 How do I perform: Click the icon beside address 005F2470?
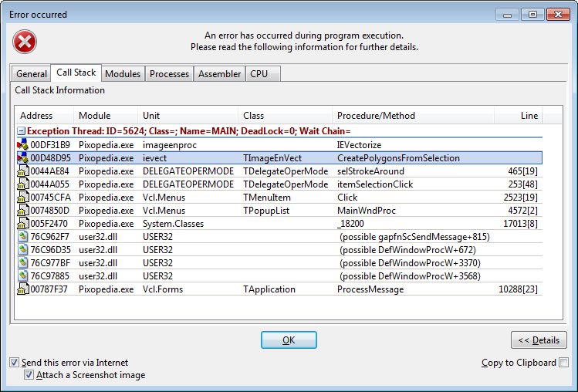point(23,224)
